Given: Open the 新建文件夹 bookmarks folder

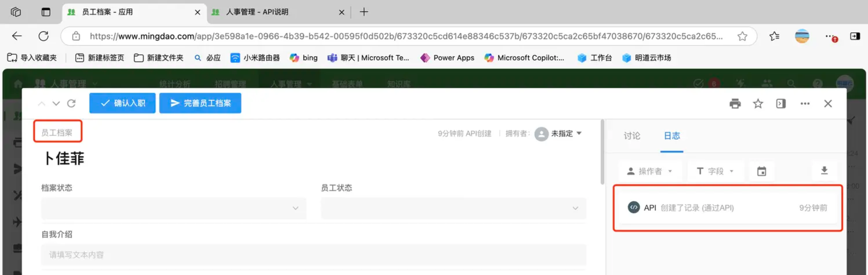Looking at the screenshot, I should pos(158,58).
